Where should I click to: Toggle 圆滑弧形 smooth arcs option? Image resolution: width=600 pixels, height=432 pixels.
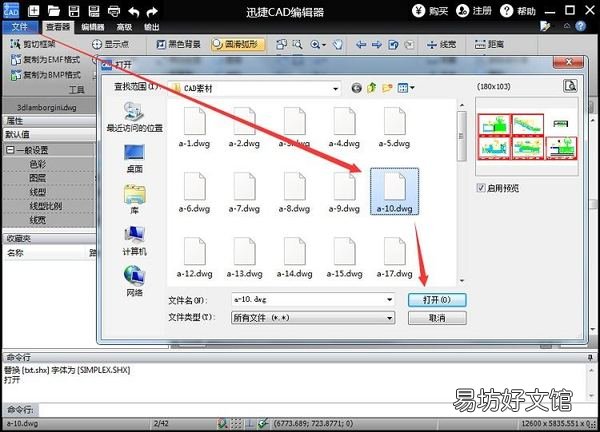point(238,44)
